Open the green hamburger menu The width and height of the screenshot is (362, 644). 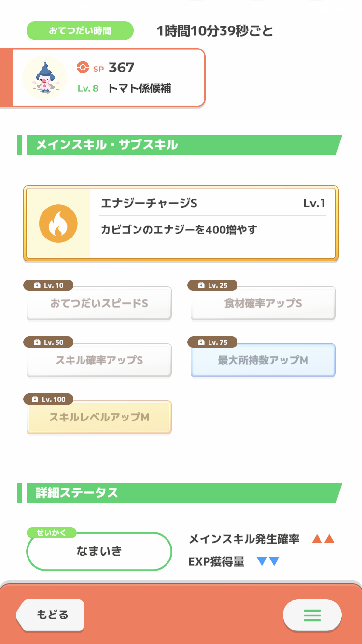click(312, 615)
